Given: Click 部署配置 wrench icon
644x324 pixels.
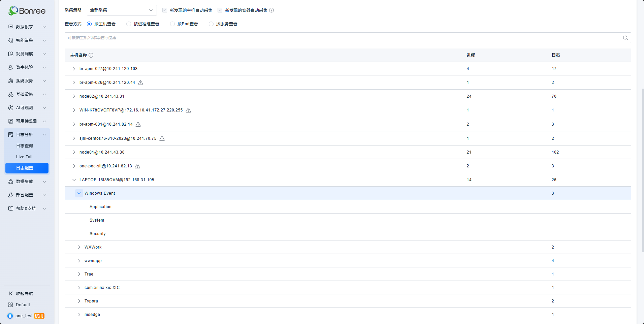Looking at the screenshot, I should (11, 195).
